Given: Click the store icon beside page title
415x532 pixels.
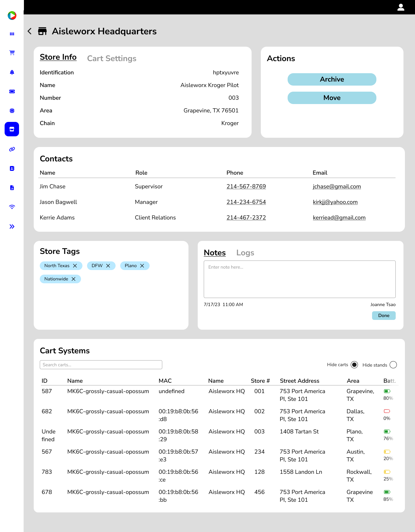Looking at the screenshot, I should click(x=42, y=31).
